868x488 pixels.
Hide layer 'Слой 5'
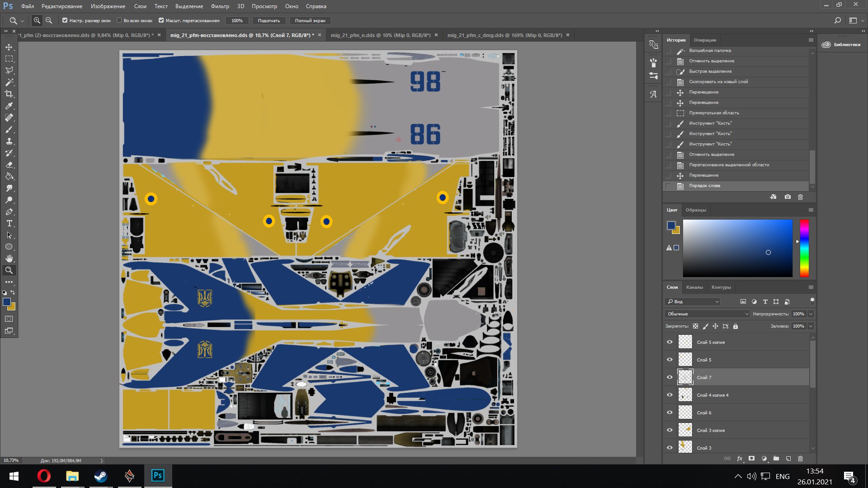tap(670, 360)
